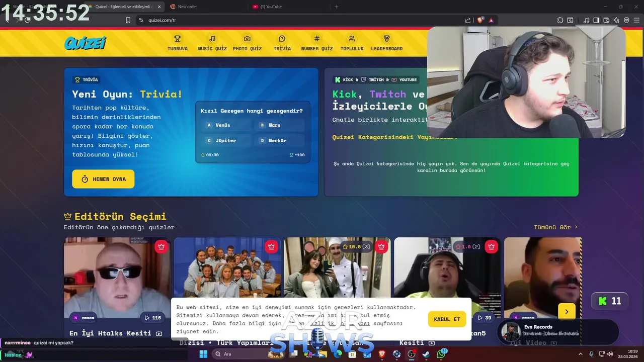Open the Brave Playlist music note icon
This screenshot has width=644, height=362.
[x=586, y=20]
